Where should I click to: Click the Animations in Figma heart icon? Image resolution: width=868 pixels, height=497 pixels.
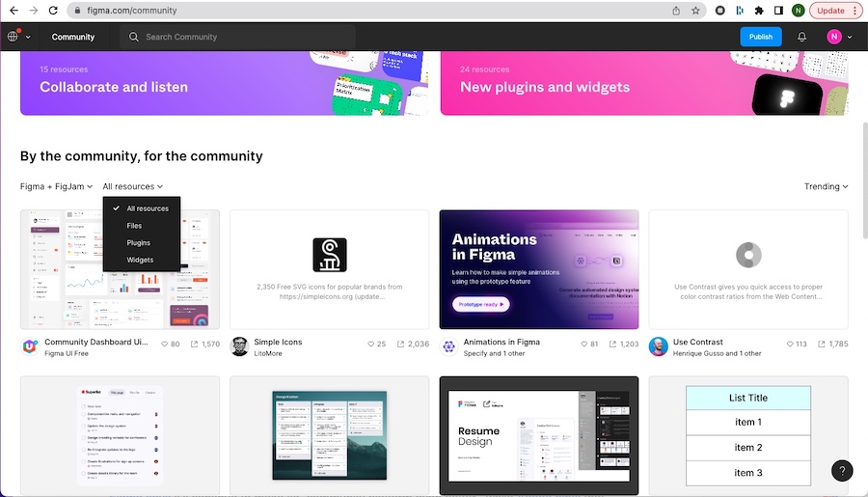(x=581, y=344)
